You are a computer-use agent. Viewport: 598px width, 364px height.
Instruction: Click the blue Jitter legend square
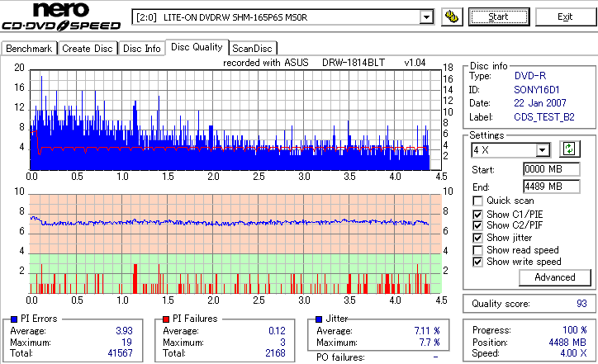[x=319, y=319]
